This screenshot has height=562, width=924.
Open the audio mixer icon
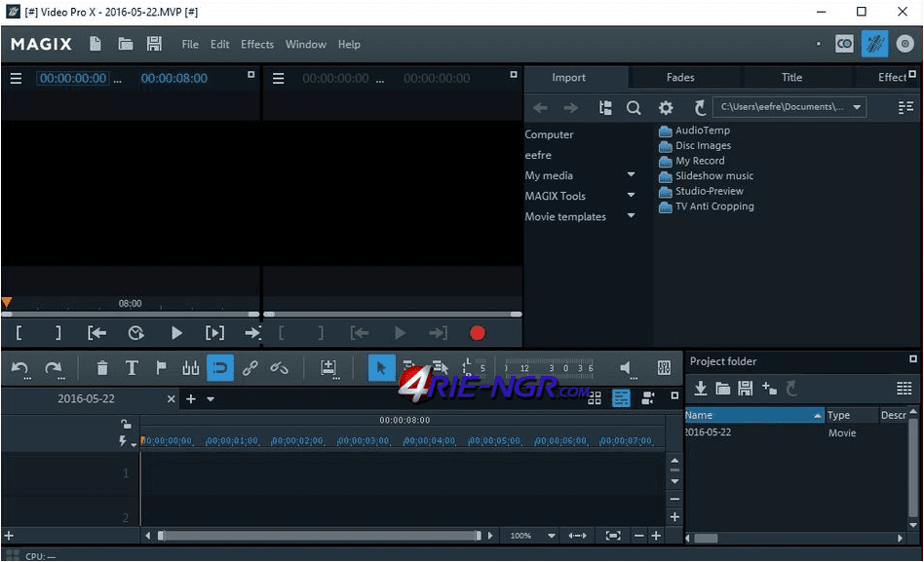pos(664,368)
